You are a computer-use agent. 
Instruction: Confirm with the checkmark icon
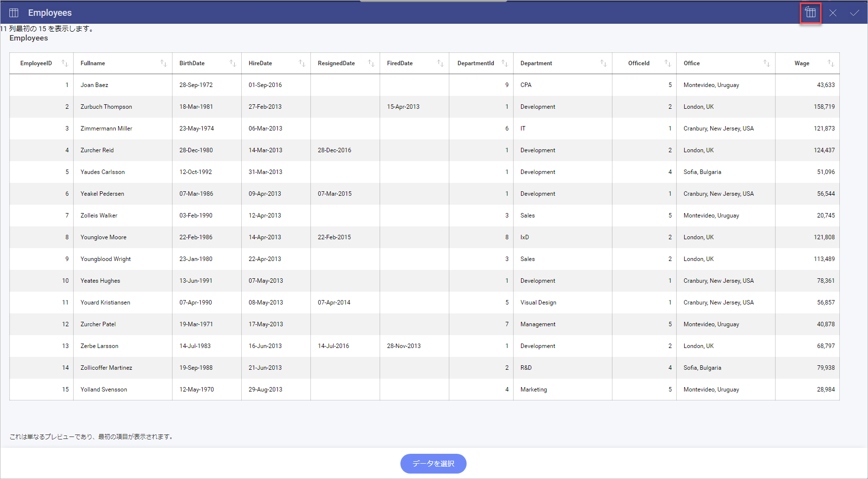[854, 13]
